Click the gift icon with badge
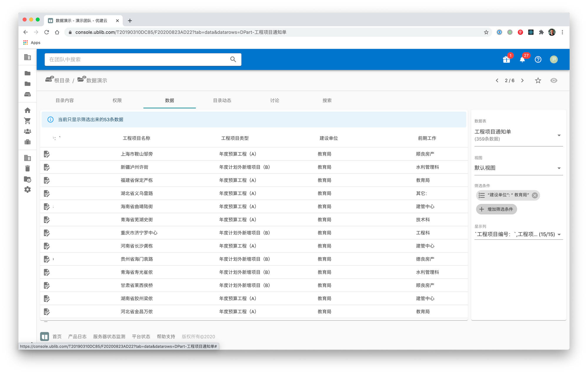 pos(506,59)
